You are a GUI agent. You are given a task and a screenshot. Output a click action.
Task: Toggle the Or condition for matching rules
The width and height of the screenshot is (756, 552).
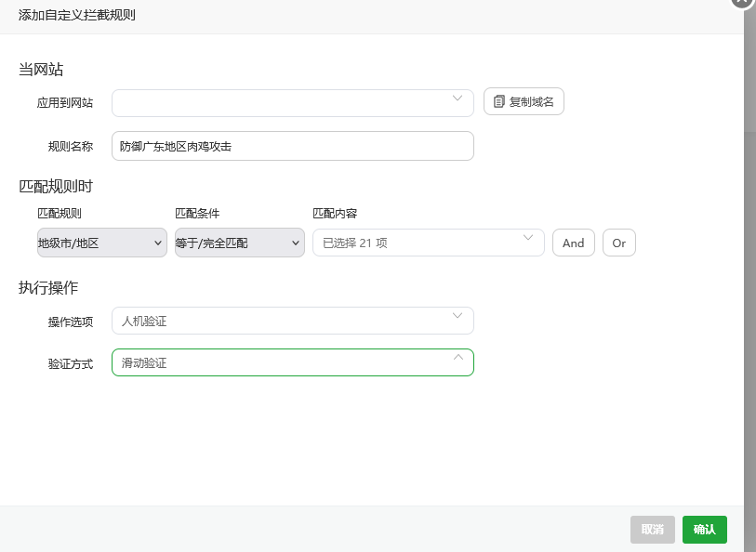pos(618,243)
